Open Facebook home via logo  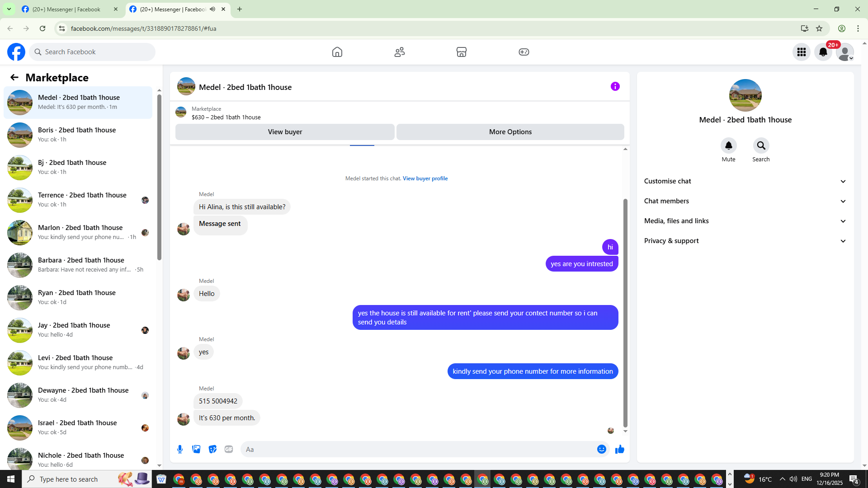click(x=16, y=52)
